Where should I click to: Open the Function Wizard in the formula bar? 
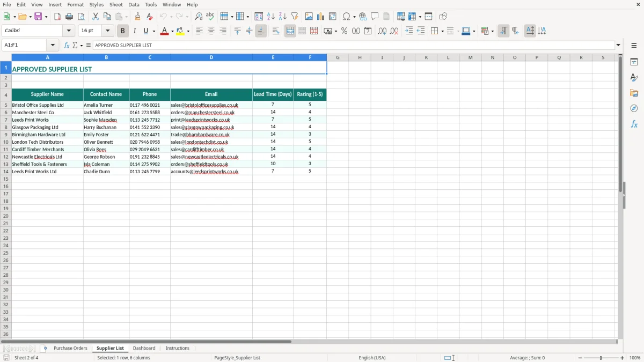[67, 45]
